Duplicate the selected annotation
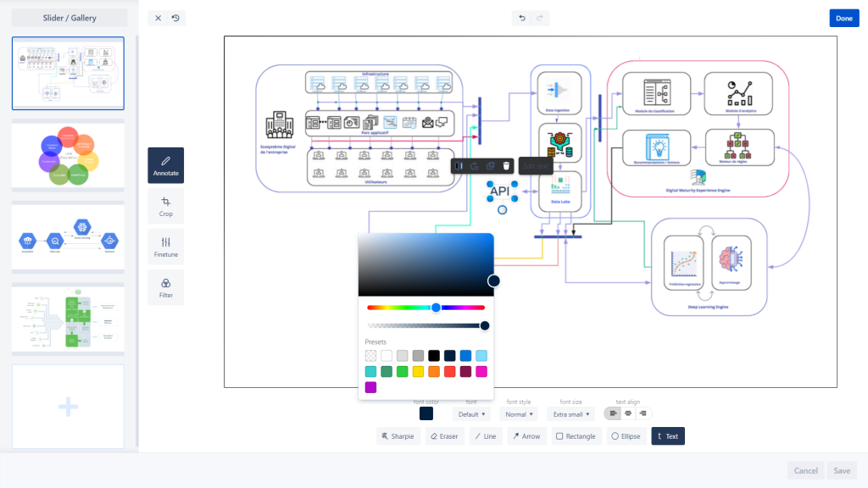Image resolution: width=868 pixels, height=488 pixels. coord(490,166)
